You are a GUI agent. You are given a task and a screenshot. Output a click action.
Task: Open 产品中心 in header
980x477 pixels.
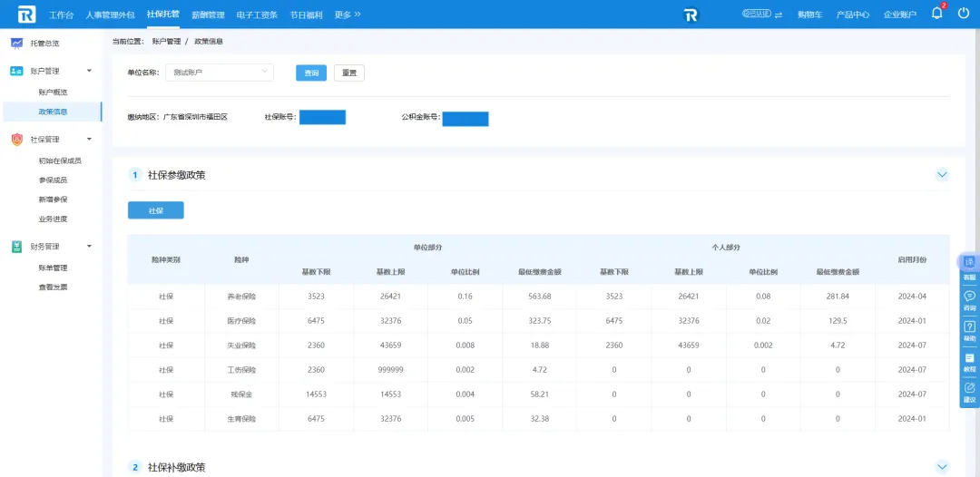[853, 15]
